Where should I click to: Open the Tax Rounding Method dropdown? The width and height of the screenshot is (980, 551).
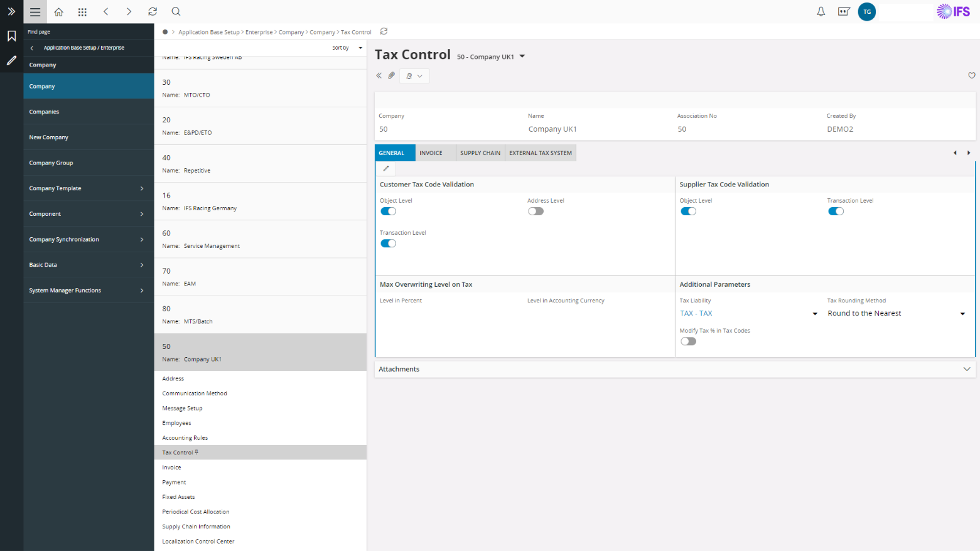coord(962,313)
